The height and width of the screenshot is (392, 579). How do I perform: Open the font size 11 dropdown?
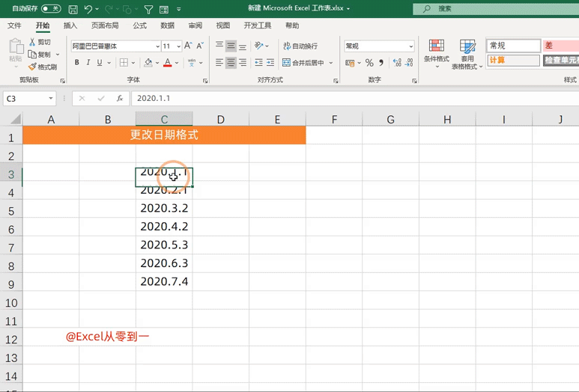[x=179, y=46]
